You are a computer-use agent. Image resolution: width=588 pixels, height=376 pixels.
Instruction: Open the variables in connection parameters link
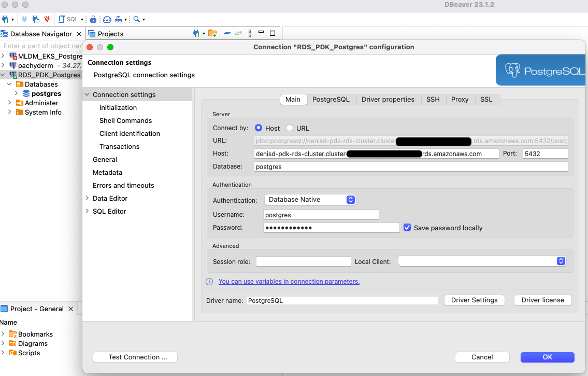coord(289,282)
